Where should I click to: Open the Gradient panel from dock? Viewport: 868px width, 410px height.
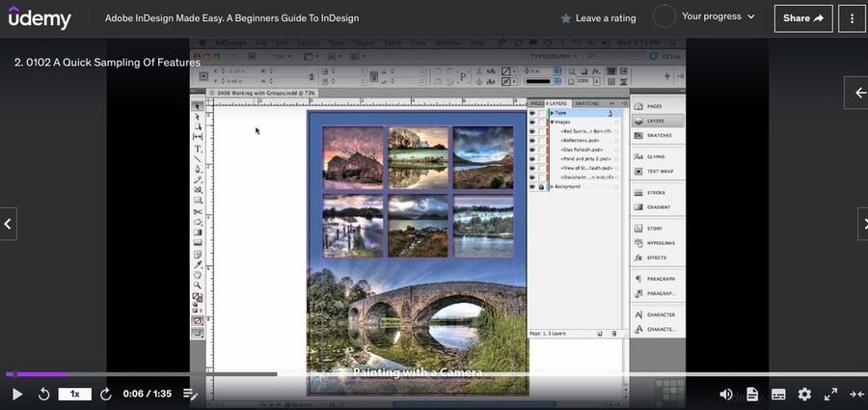657,207
